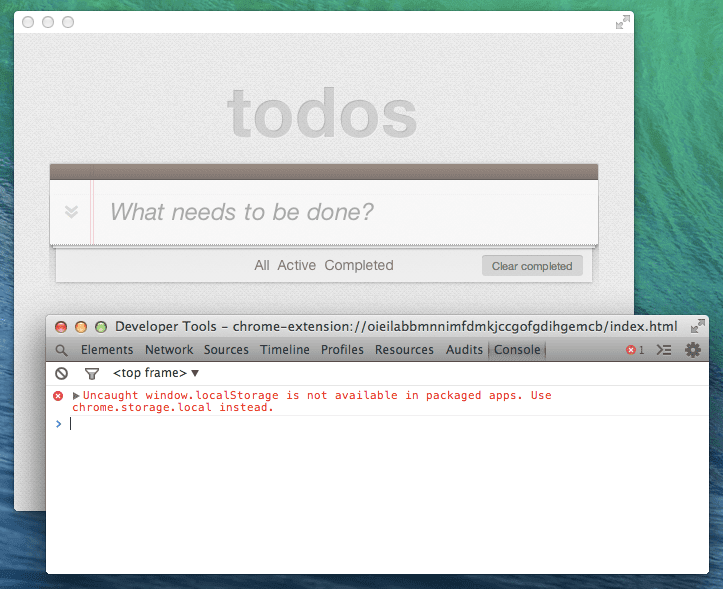
Task: Expand the Uncaught error message triangle
Action: click(x=77, y=396)
